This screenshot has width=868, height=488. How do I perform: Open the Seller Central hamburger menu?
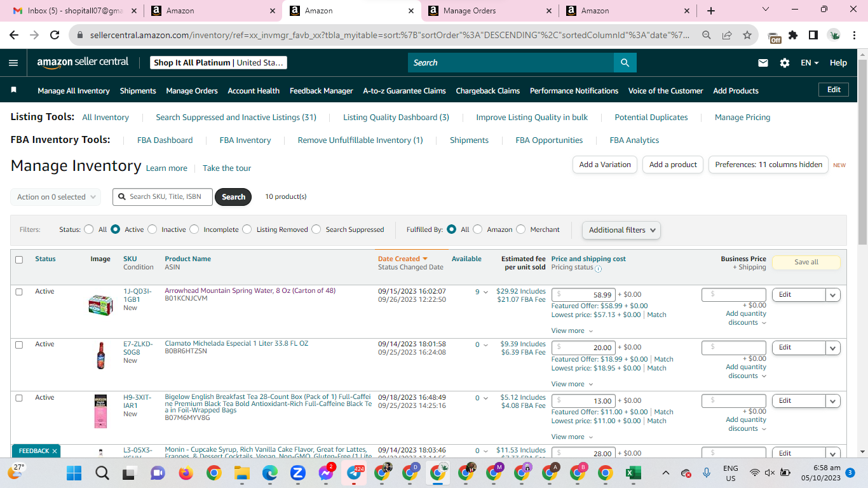13,63
